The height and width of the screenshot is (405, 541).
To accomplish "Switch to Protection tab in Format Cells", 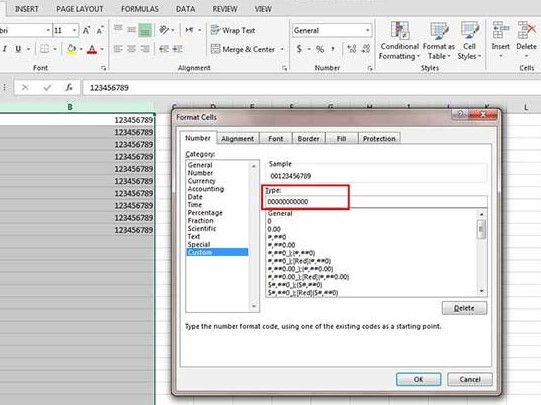I will [379, 139].
